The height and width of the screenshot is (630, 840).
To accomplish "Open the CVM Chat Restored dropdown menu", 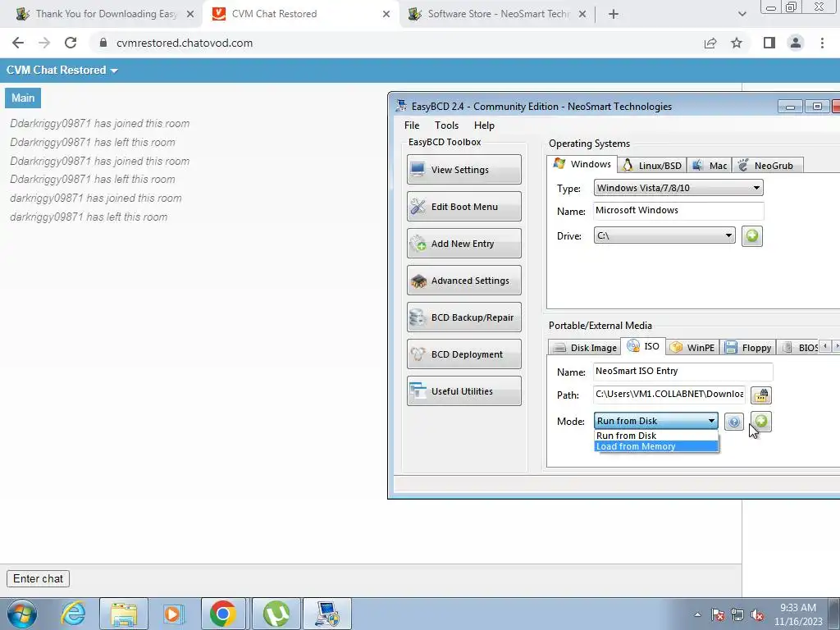I will [62, 71].
